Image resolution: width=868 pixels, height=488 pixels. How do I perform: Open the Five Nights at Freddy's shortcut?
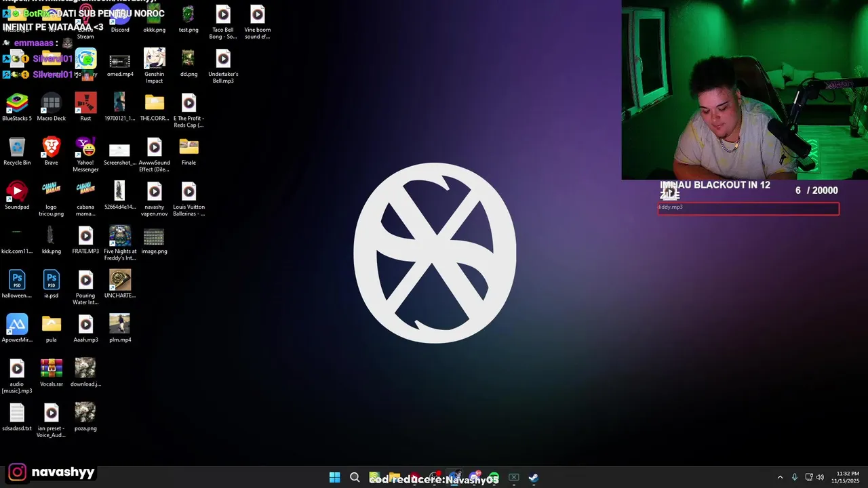120,243
